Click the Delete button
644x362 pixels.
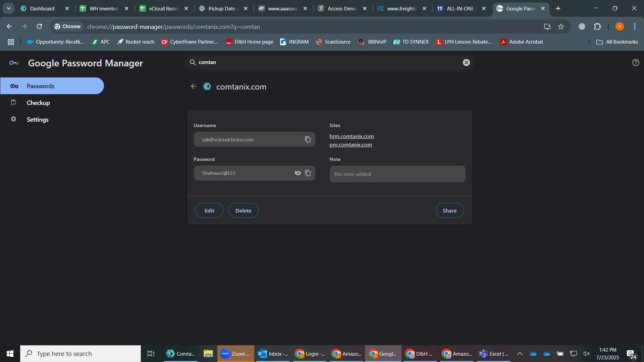click(243, 210)
